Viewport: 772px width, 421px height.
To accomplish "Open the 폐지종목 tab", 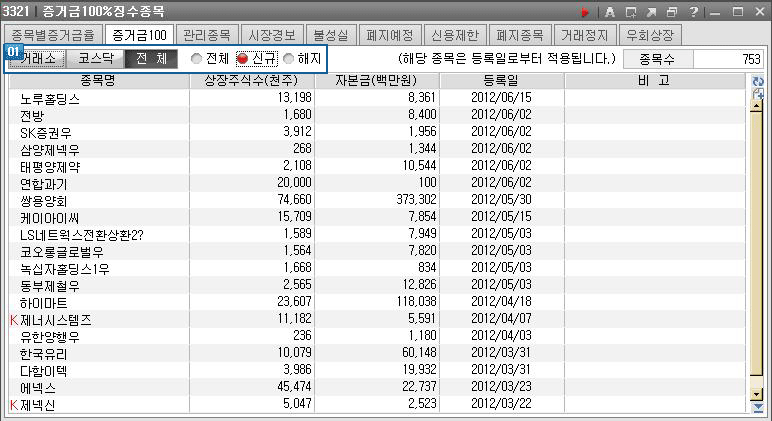I will pos(520,35).
